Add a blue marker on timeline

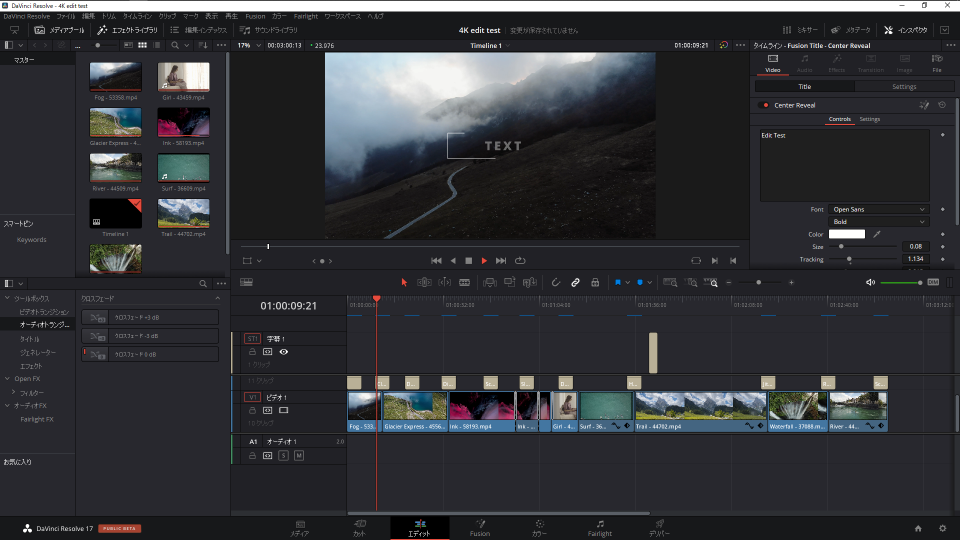640,282
